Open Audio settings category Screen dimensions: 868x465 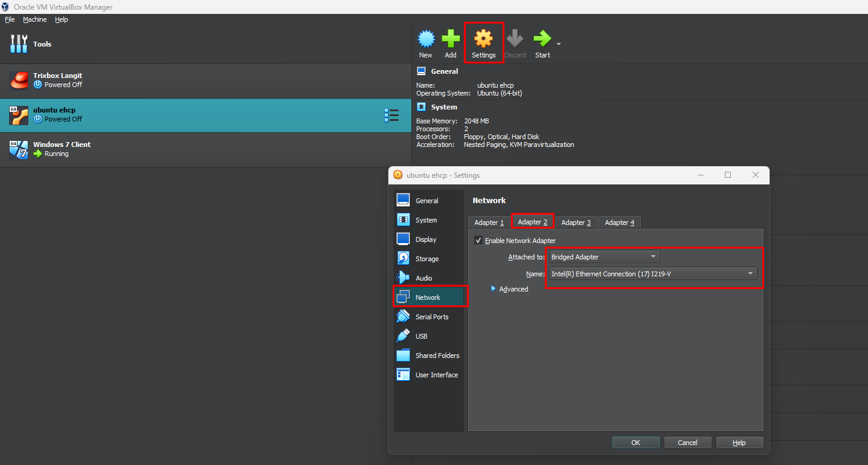pos(429,278)
